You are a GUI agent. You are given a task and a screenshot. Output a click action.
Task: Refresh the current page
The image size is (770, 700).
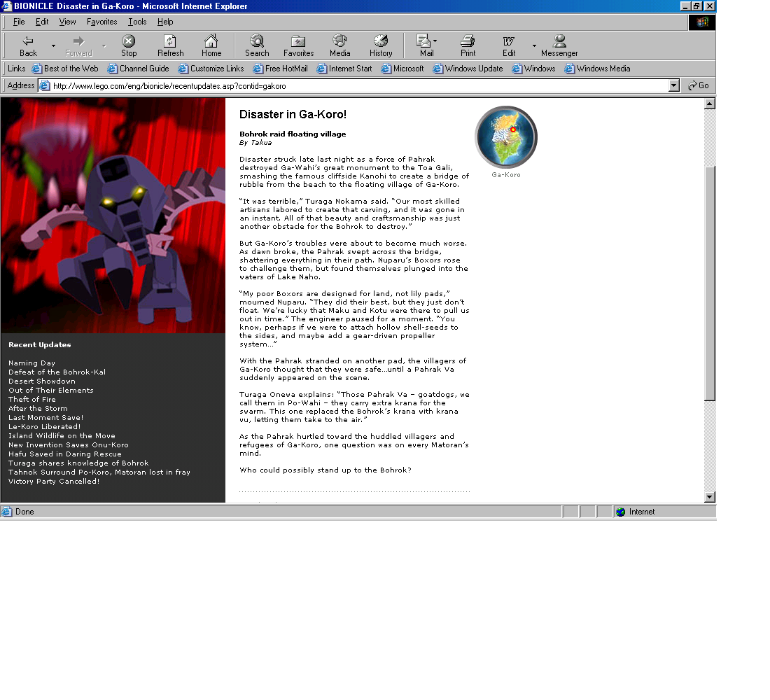tap(170, 46)
